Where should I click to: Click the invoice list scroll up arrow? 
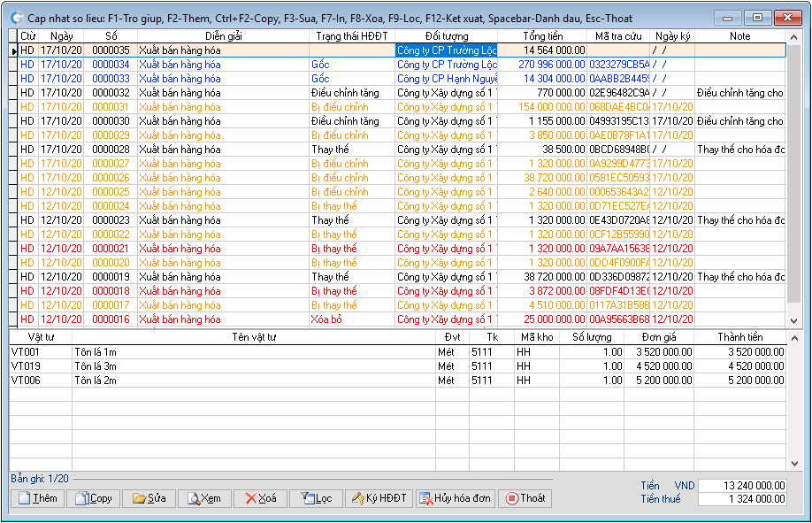pos(794,37)
